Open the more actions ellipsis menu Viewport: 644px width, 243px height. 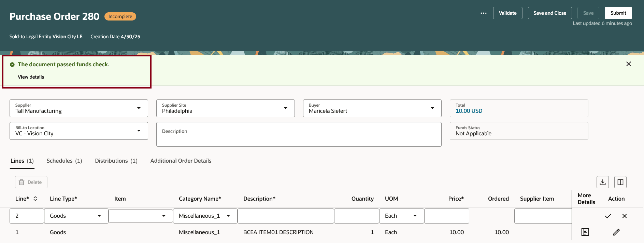coord(483,13)
